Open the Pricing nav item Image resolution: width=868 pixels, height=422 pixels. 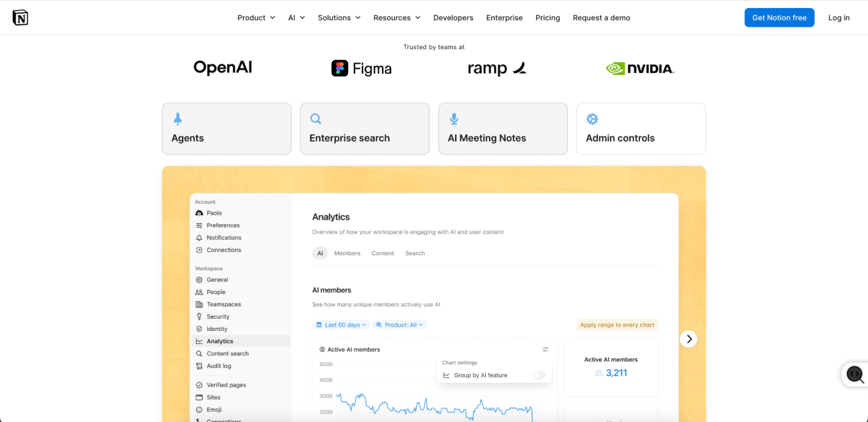pyautogui.click(x=548, y=17)
